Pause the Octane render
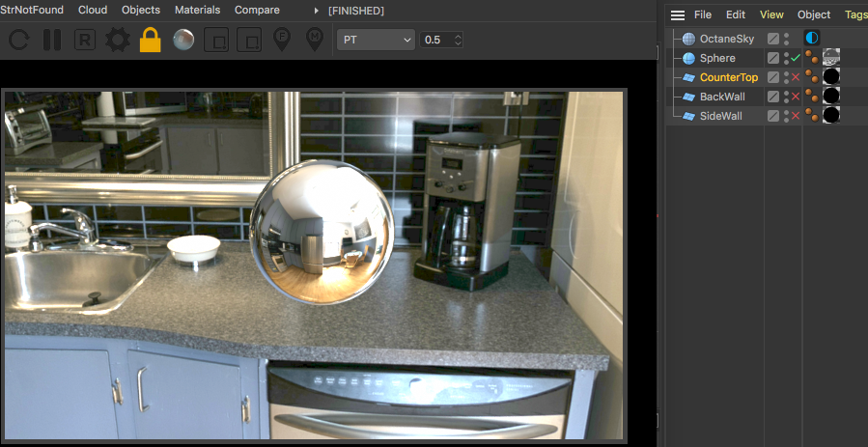The height and width of the screenshot is (447, 868). 52,40
